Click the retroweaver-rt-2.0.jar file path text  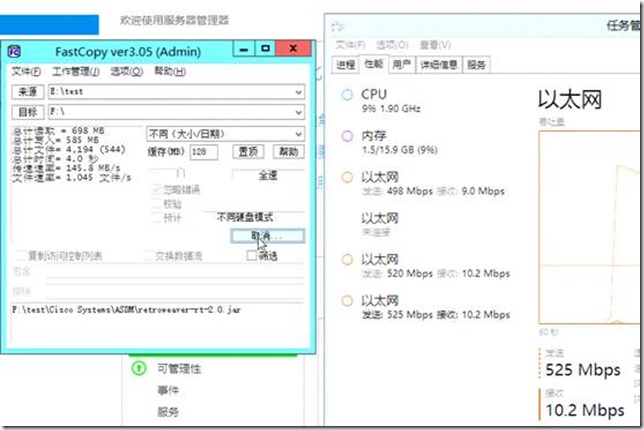point(126,310)
